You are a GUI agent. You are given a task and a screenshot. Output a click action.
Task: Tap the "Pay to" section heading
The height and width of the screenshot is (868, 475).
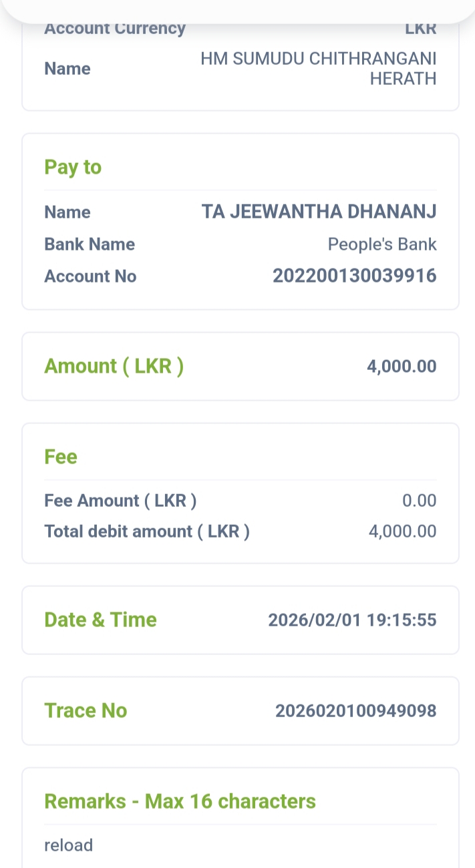click(73, 167)
